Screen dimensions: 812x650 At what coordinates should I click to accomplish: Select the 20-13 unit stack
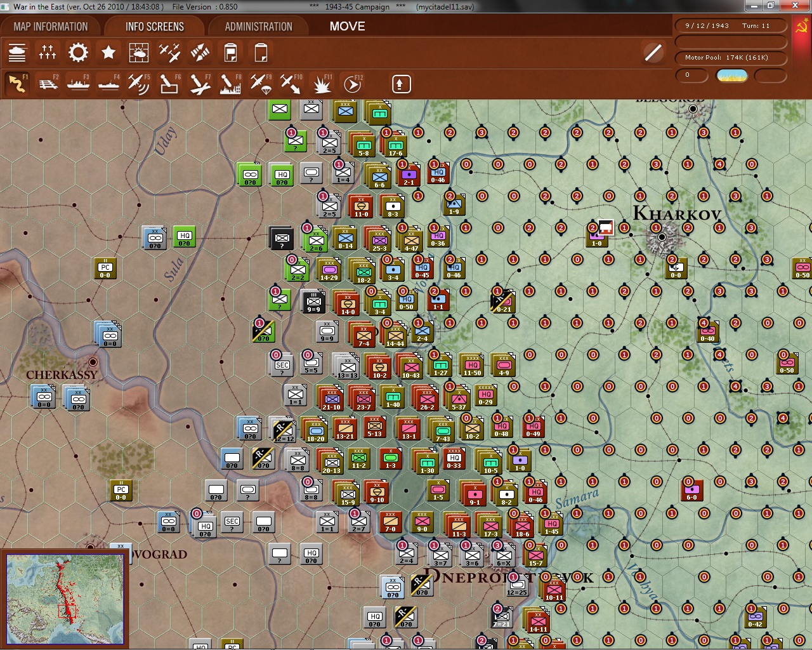[331, 462]
